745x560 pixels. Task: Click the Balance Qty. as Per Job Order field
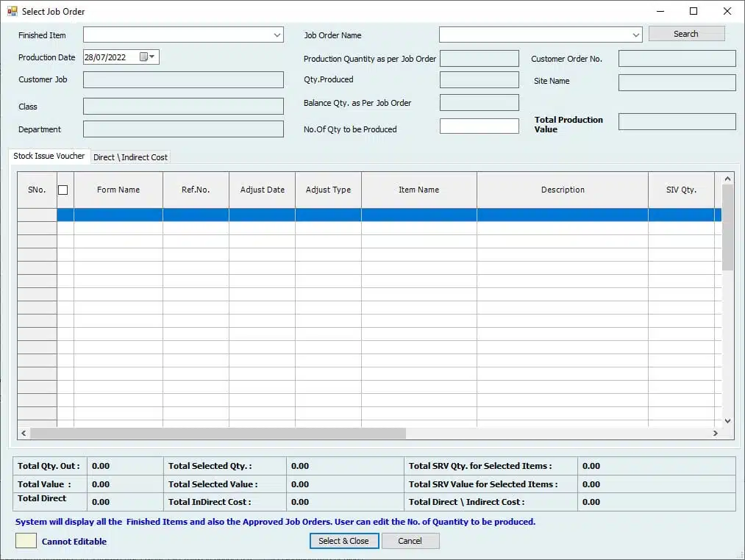click(x=479, y=102)
